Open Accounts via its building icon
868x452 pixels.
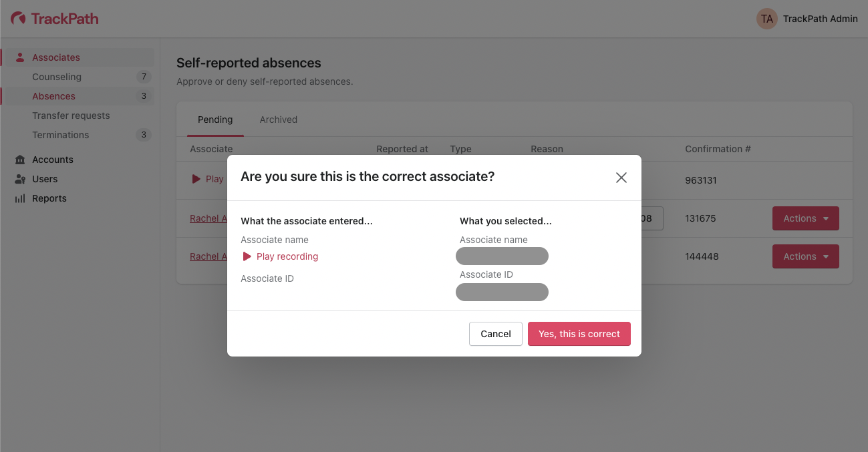pyautogui.click(x=21, y=160)
